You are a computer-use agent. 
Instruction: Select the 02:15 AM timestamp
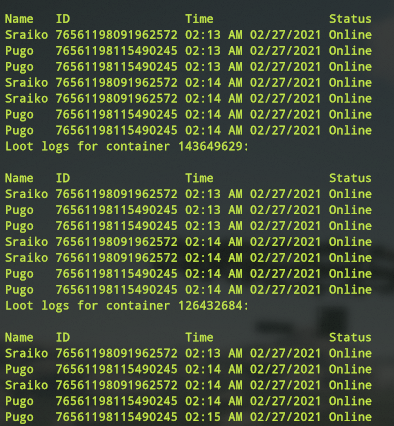(x=214, y=417)
